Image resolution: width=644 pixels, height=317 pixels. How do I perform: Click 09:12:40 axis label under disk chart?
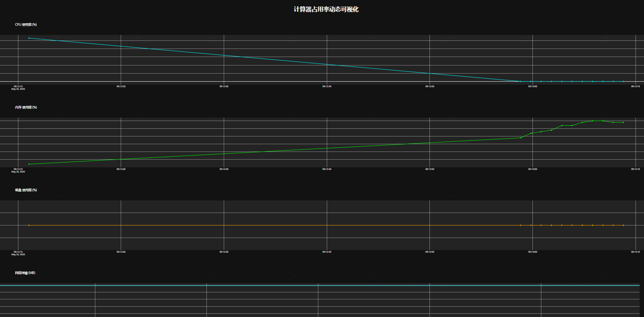click(x=327, y=252)
